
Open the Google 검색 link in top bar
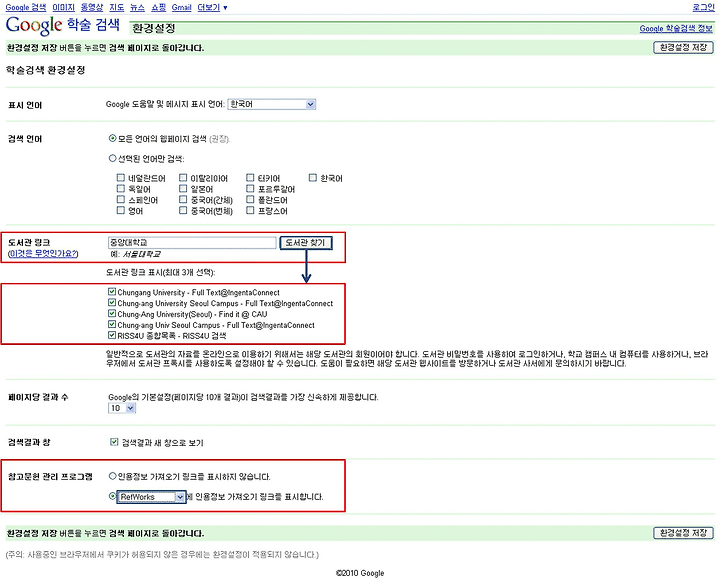click(26, 7)
